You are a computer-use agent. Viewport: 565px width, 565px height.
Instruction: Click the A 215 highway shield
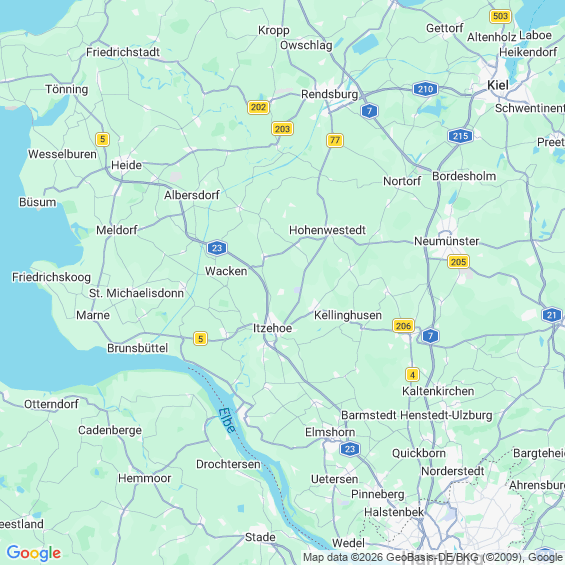460,136
